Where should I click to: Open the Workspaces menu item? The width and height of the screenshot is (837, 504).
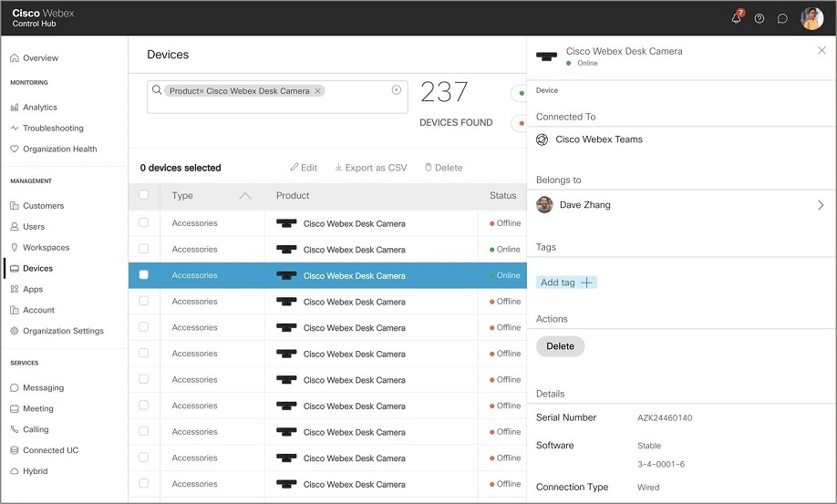coord(46,248)
